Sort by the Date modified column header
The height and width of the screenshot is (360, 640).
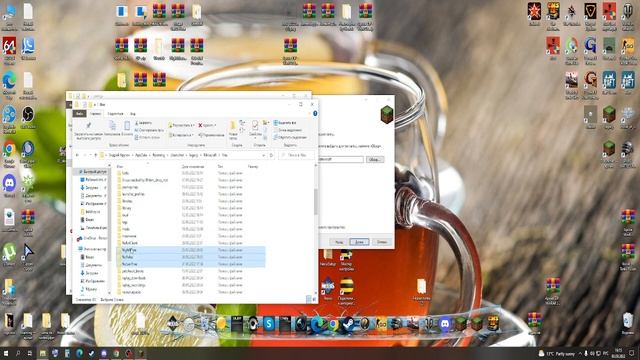(193, 167)
